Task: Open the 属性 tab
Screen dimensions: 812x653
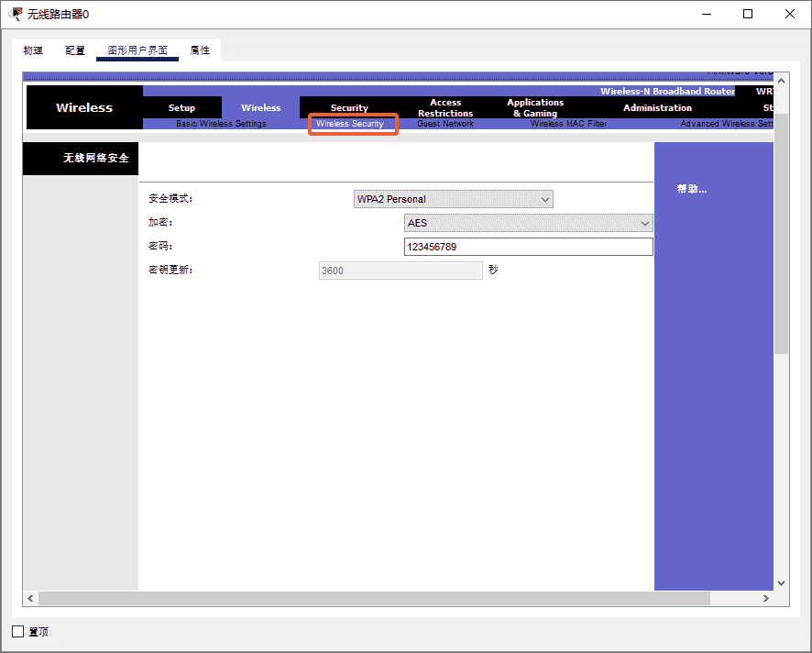Action: point(201,50)
